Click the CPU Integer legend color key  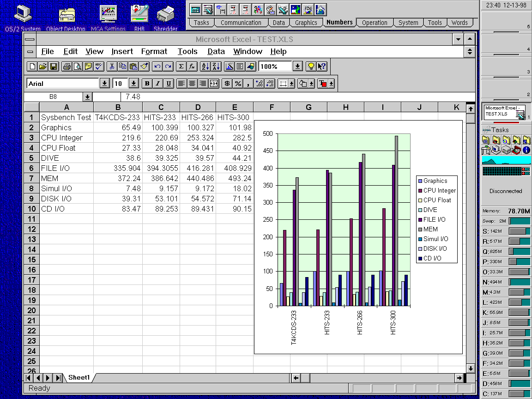[x=420, y=191]
